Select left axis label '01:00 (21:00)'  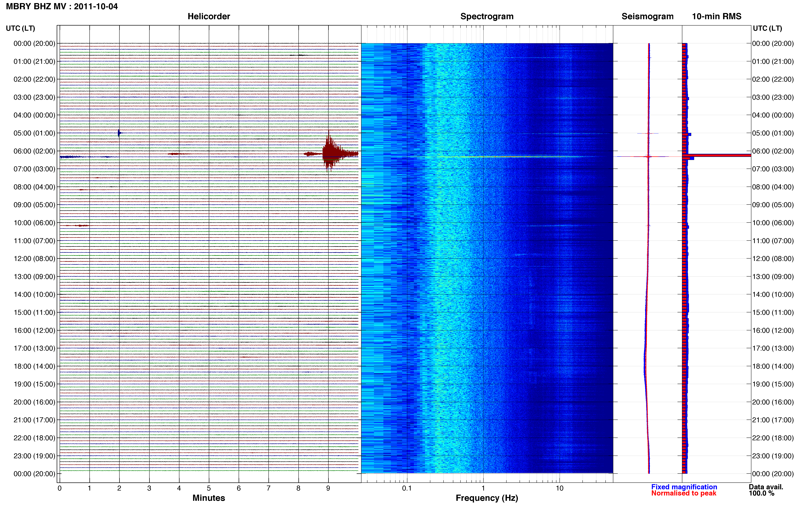pyautogui.click(x=34, y=62)
